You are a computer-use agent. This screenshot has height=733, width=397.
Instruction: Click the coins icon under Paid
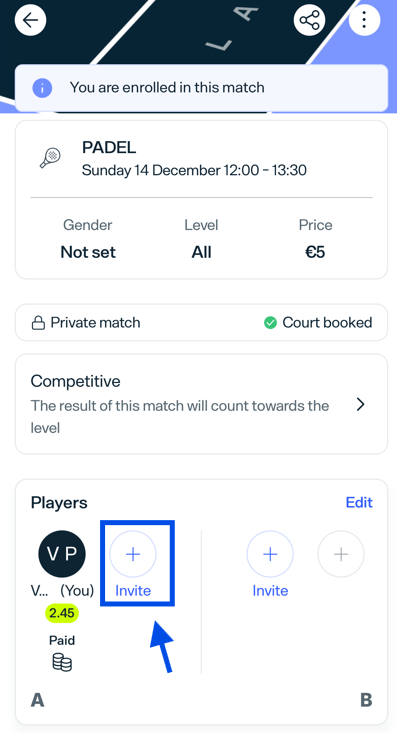[62, 663]
